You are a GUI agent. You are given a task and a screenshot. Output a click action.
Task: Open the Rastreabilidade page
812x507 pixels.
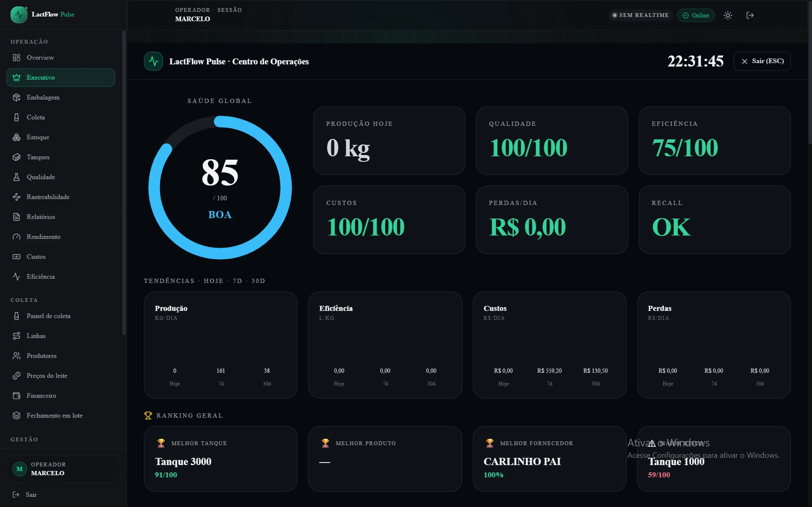pos(61,197)
